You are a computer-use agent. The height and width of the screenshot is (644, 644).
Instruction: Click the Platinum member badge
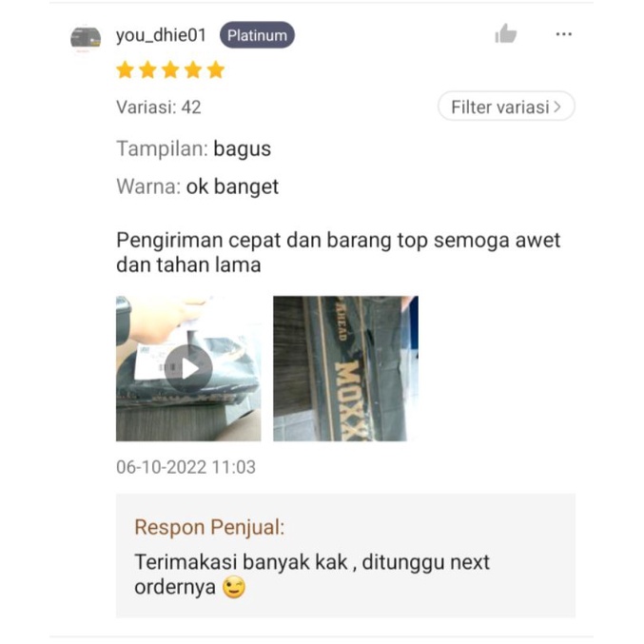[x=257, y=35]
